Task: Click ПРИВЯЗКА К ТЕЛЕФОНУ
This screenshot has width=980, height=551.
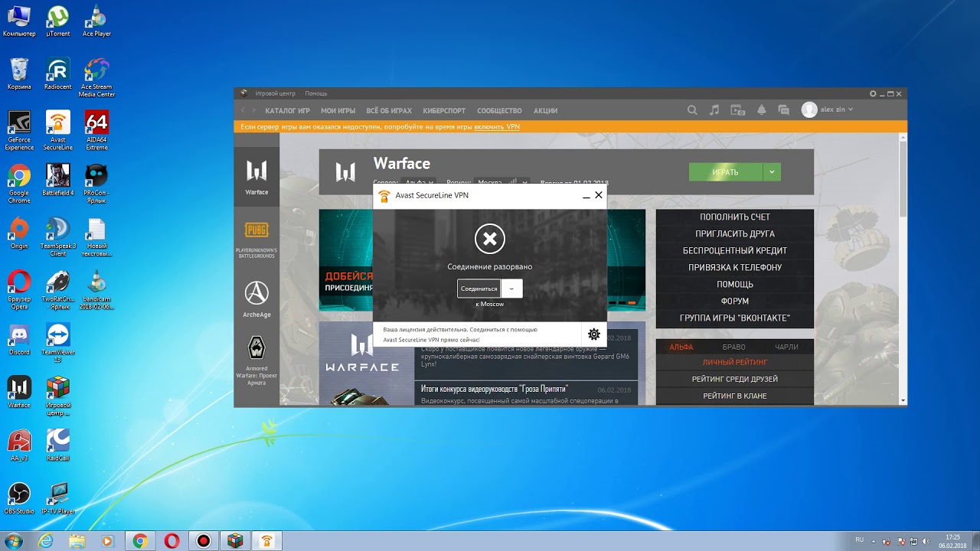Action: (x=735, y=268)
